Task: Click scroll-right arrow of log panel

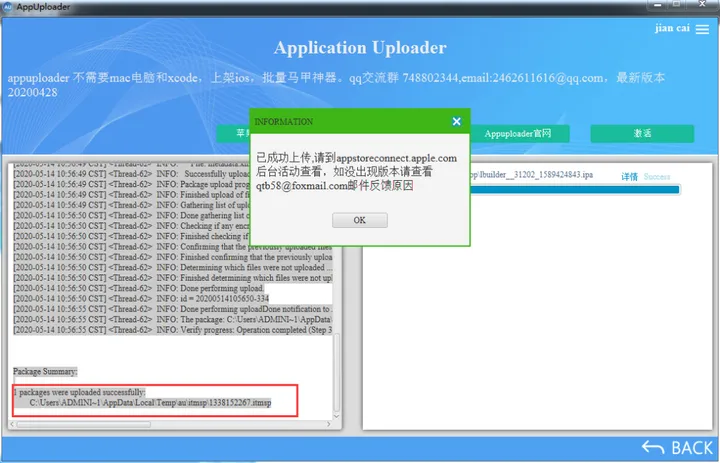Action: point(329,424)
